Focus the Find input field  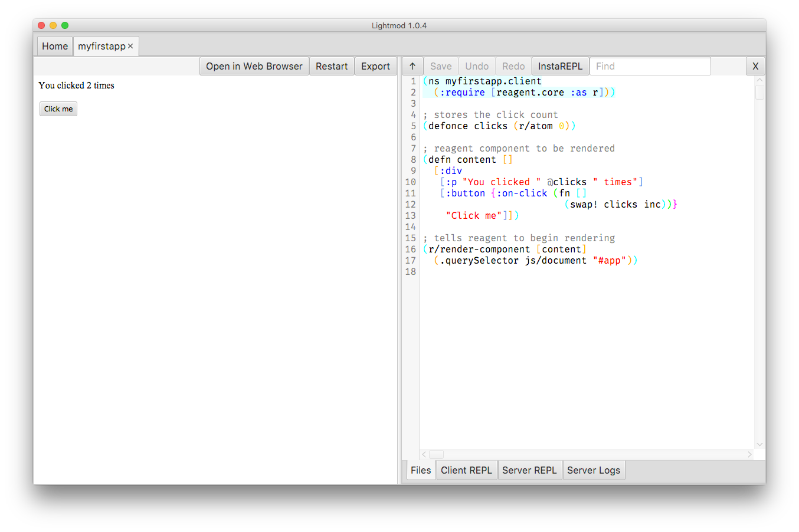click(650, 66)
